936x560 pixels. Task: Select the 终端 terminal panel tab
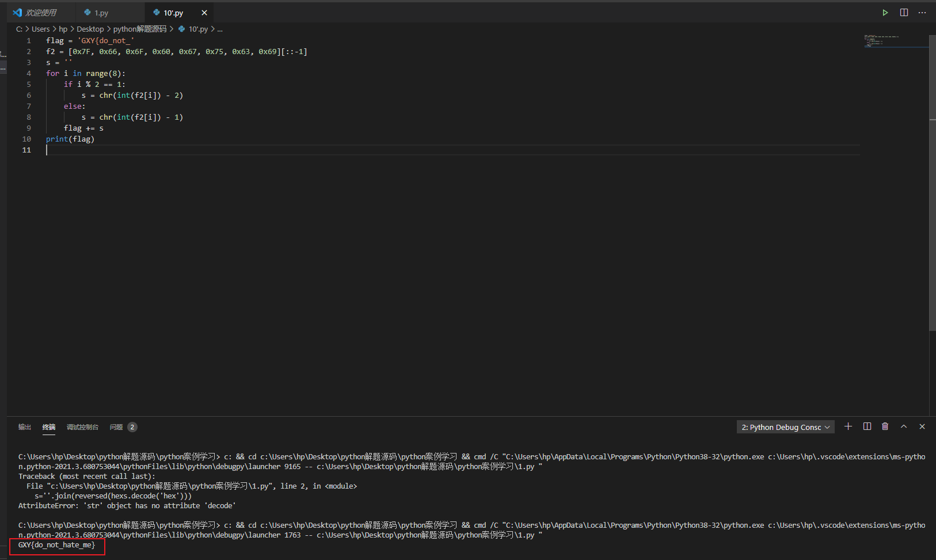click(49, 427)
